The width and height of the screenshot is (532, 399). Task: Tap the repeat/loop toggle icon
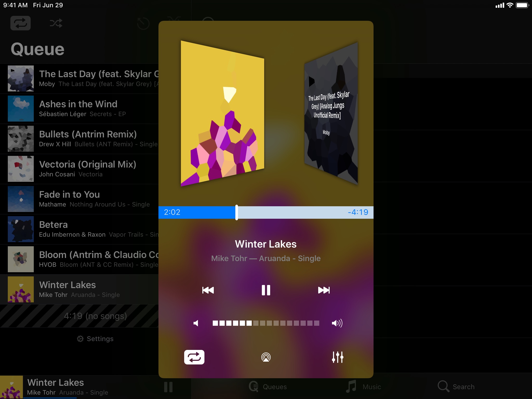click(x=194, y=357)
